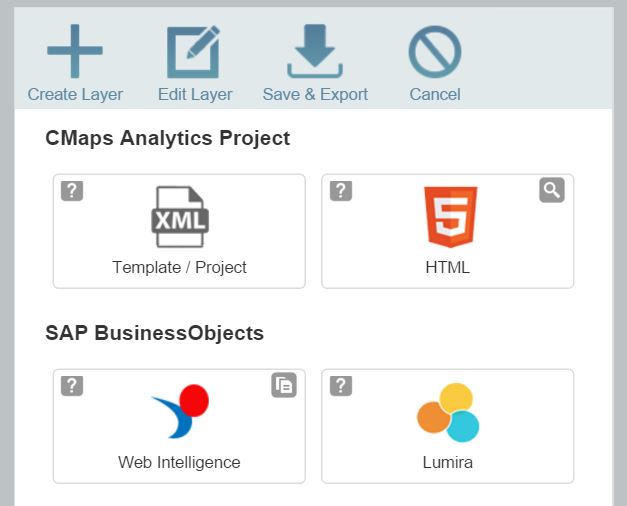
Task: Choose the Lumira colored circles logo
Action: (x=448, y=412)
